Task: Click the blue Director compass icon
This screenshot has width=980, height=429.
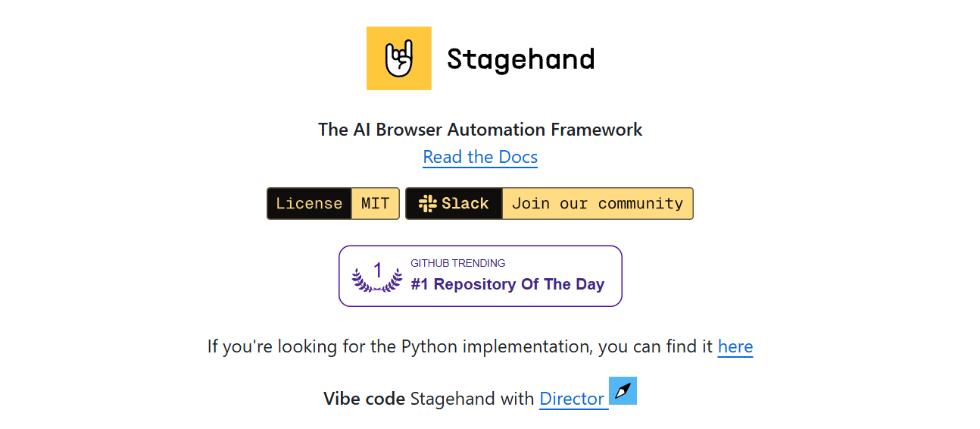Action: click(623, 390)
